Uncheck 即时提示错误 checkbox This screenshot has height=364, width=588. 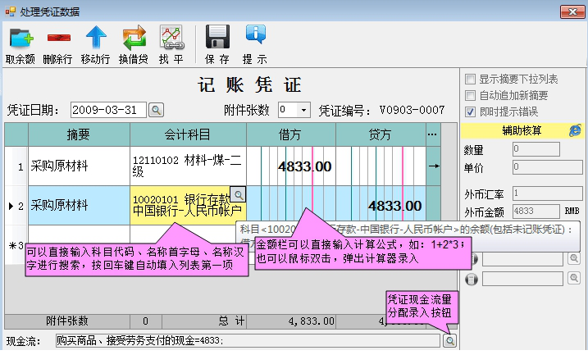pyautogui.click(x=470, y=111)
